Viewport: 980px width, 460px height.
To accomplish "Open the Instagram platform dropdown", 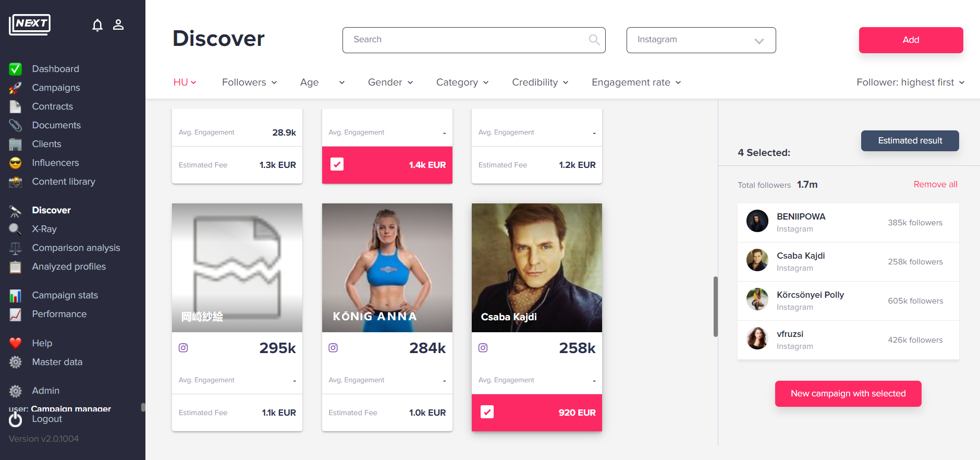I will (701, 40).
